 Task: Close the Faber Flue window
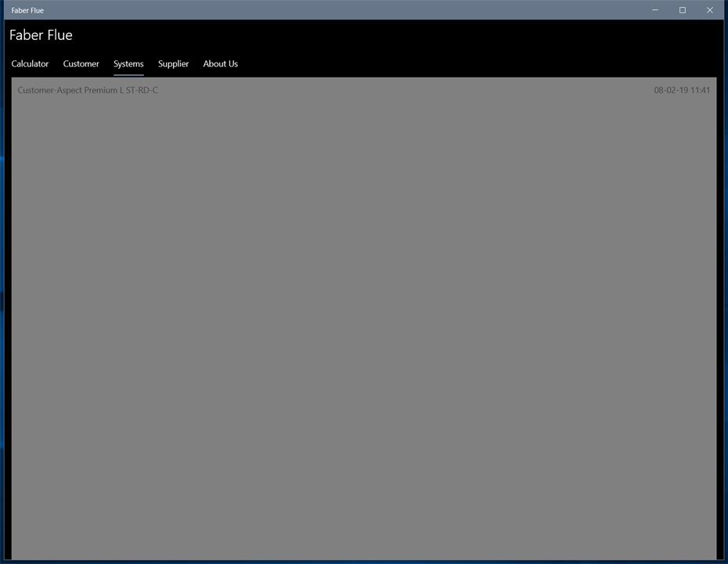pyautogui.click(x=709, y=9)
